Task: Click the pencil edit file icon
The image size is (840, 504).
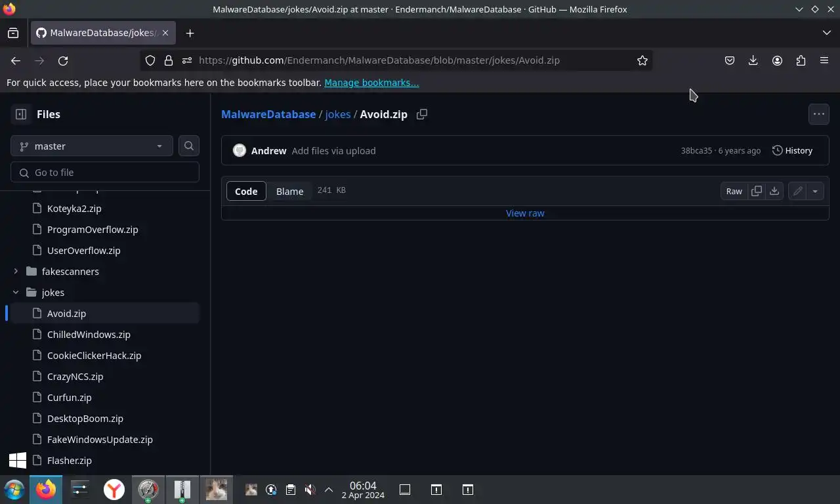Action: pyautogui.click(x=797, y=191)
